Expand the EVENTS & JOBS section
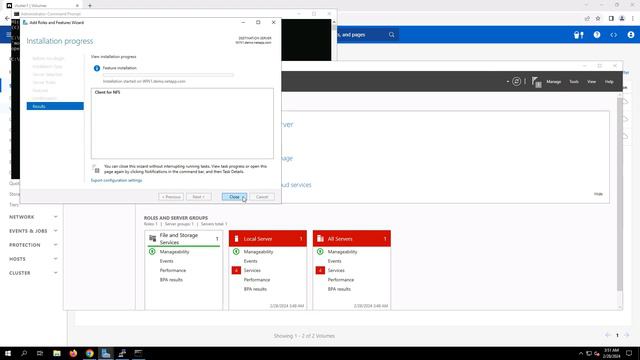Viewport: 640px width, 360px height. (x=33, y=231)
